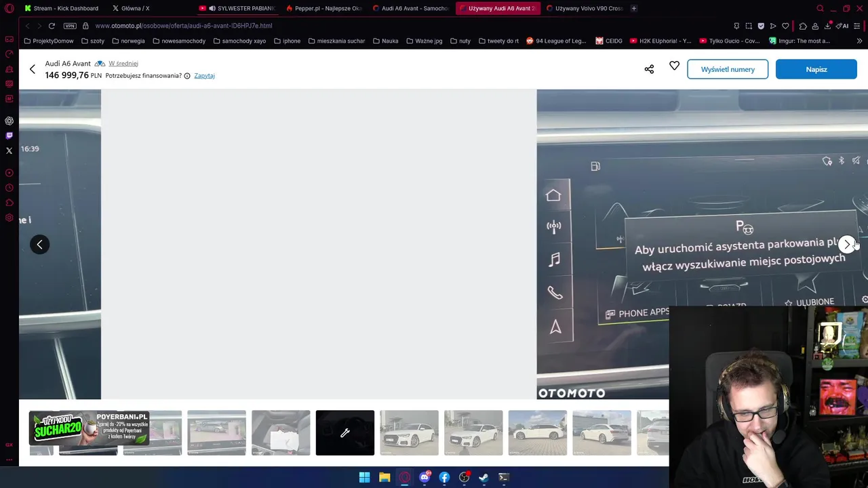Click the W średniej price rating link
This screenshot has height=488, width=868.
click(x=123, y=64)
